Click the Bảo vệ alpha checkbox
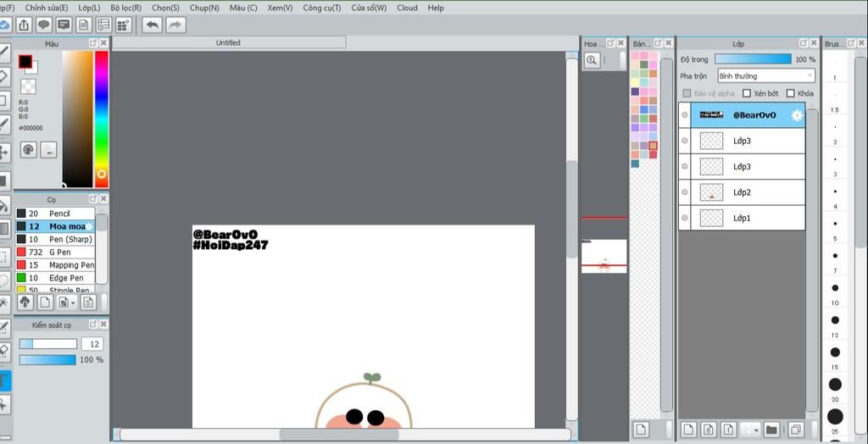This screenshot has width=868, height=444. click(687, 93)
